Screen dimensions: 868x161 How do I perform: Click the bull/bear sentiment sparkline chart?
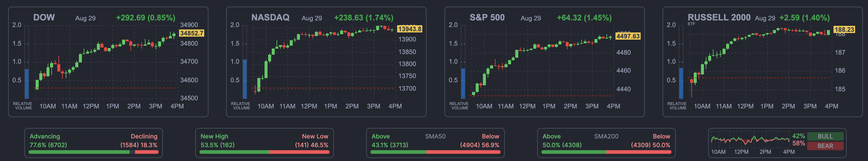click(x=750, y=139)
